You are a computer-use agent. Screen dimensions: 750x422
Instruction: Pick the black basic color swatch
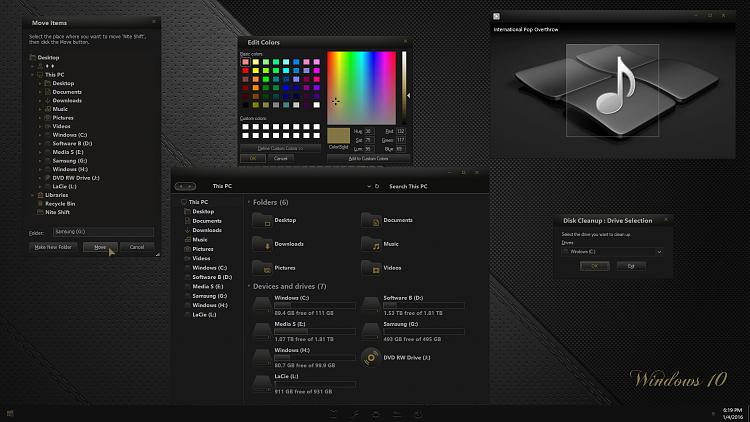click(245, 105)
